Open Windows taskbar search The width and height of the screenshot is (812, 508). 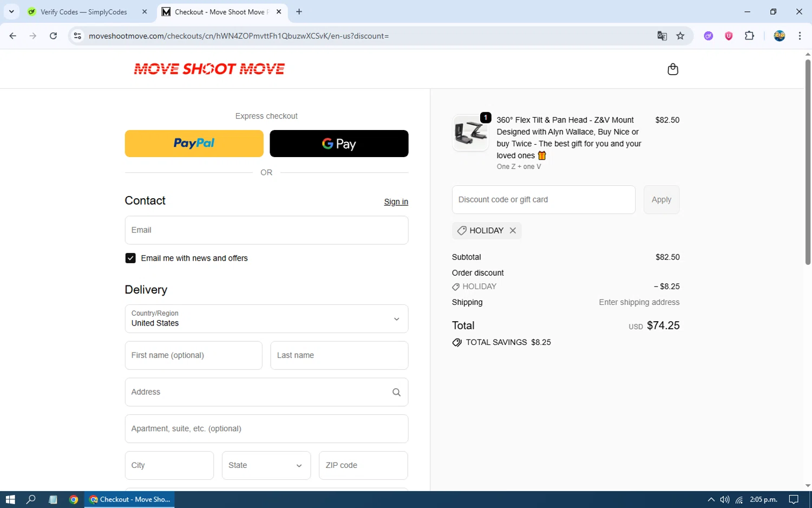coord(31,499)
